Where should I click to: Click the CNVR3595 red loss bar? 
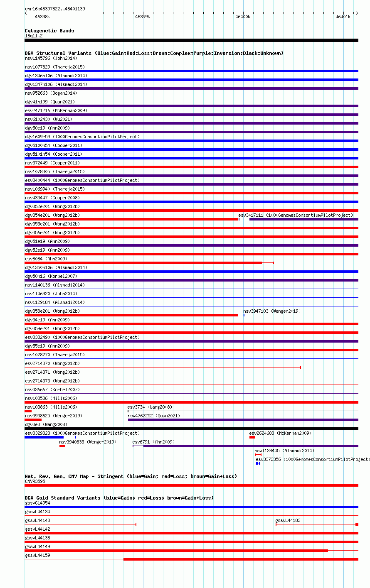coord(191,485)
